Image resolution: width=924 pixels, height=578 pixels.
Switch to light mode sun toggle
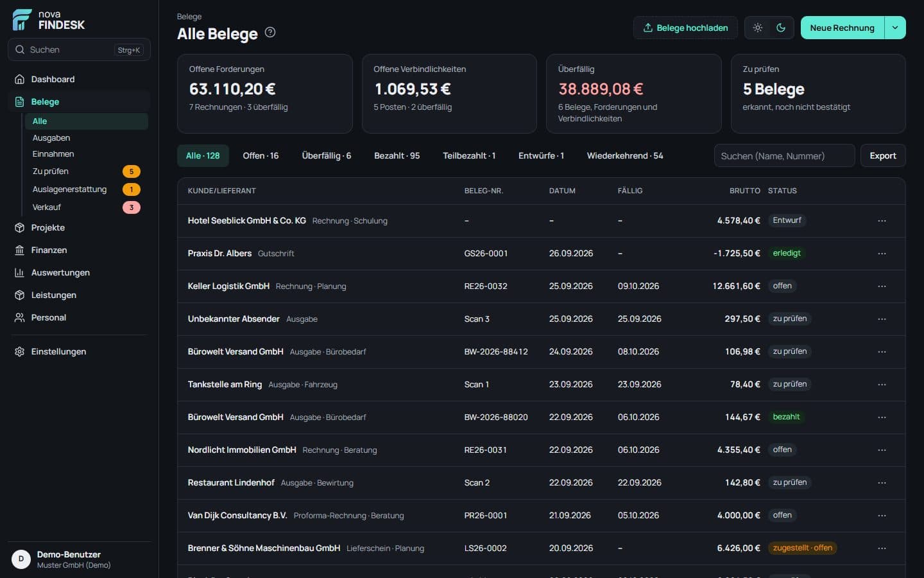click(x=758, y=28)
